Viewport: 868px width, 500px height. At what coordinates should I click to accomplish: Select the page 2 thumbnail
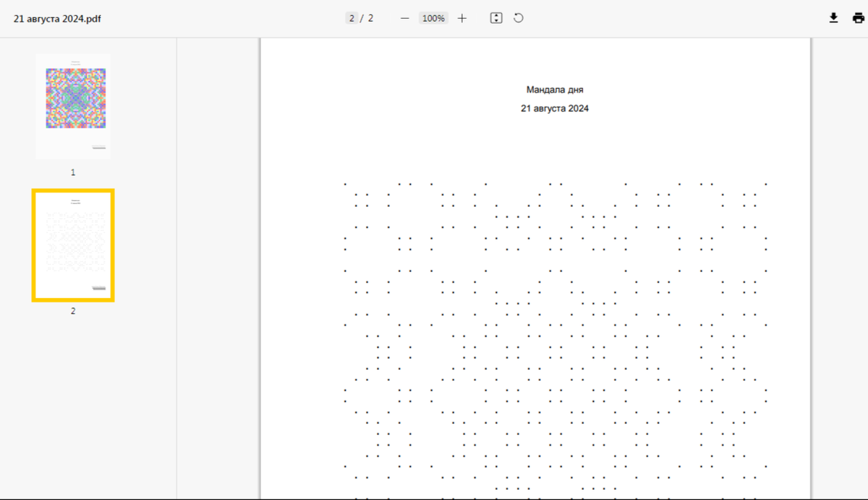73,245
